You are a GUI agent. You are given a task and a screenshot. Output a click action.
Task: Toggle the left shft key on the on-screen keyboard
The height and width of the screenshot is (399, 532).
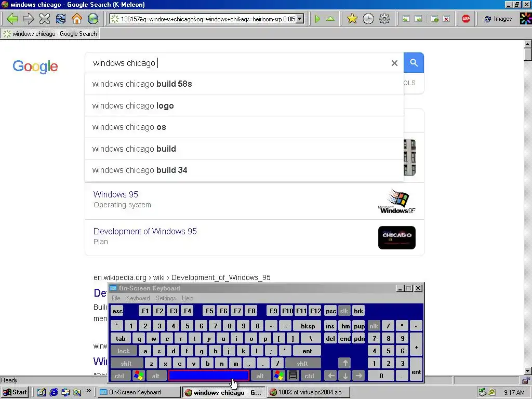coord(126,364)
